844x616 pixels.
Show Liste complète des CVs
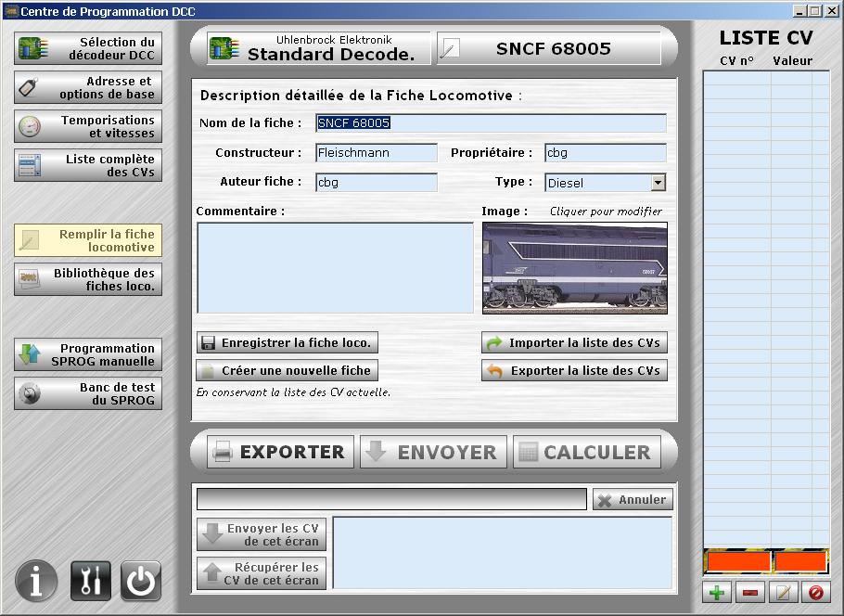[88, 165]
